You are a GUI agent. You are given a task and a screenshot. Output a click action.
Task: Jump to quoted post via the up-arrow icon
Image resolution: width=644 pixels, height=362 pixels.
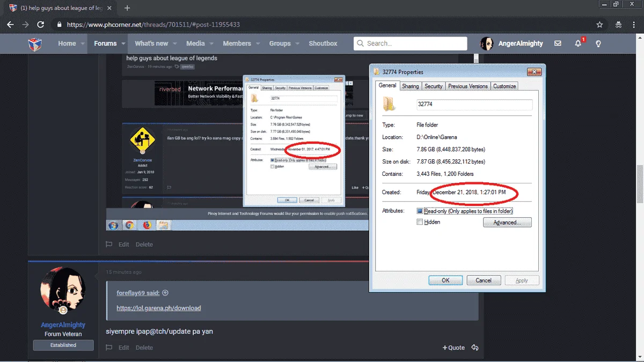point(165,293)
